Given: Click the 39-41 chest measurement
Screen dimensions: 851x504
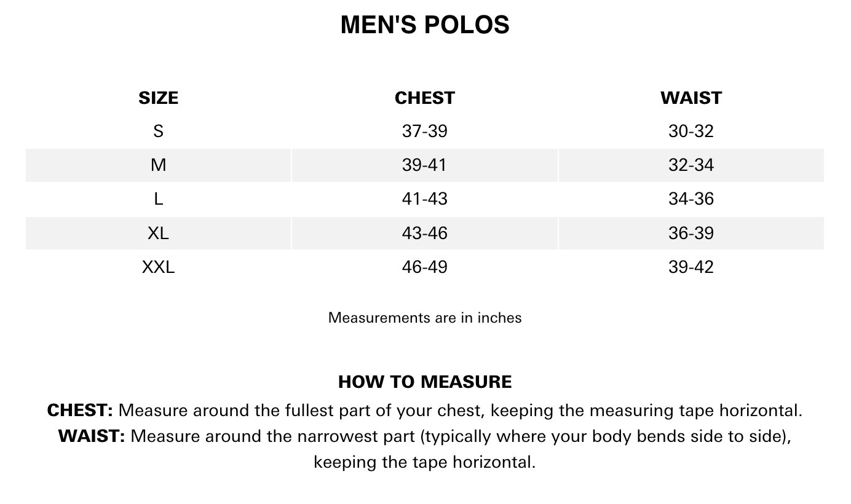Looking at the screenshot, I should click(425, 165).
